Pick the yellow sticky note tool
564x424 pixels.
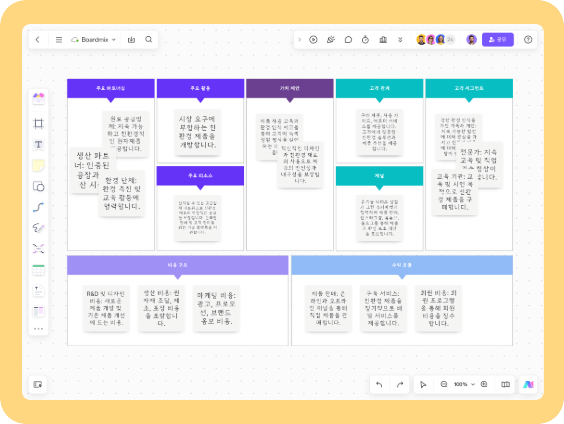[38, 165]
